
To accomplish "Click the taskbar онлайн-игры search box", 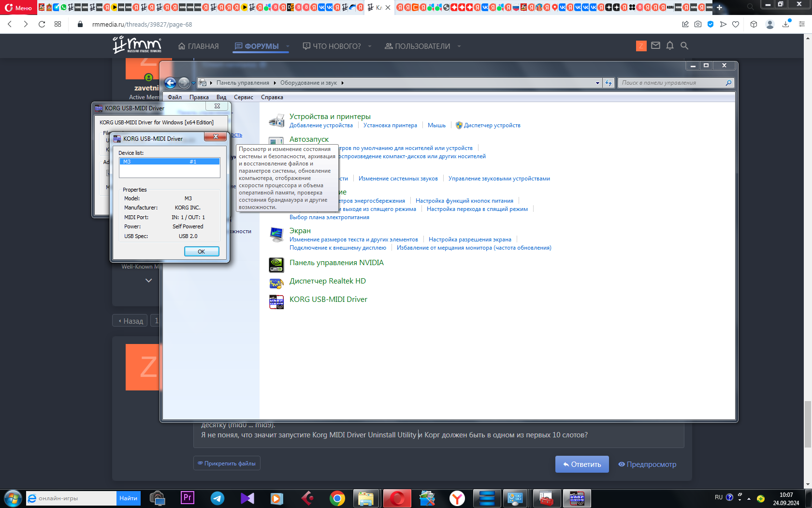I will point(71,498).
